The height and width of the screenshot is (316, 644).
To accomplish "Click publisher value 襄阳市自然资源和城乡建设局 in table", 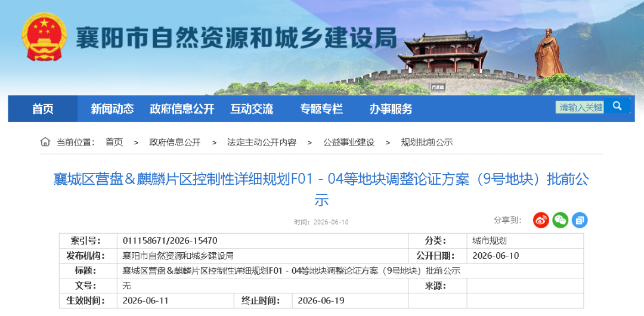I will tap(178, 256).
